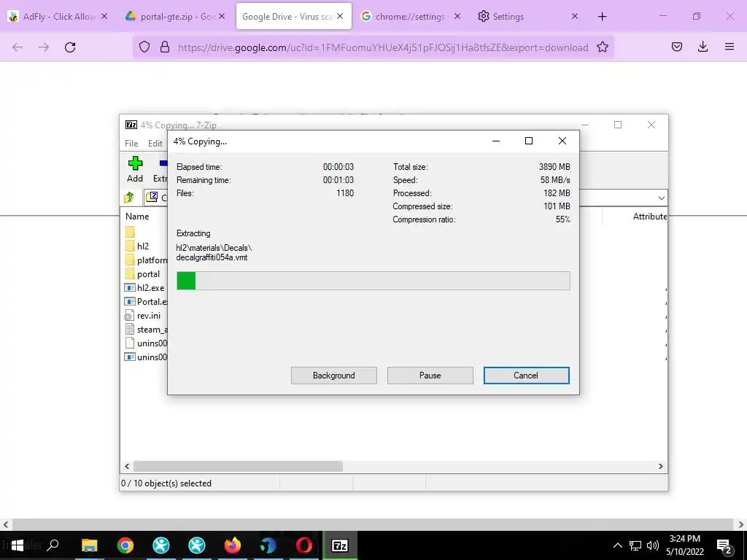This screenshot has width=747, height=560.
Task: Select the unnamed folder at top of list
Action: pos(130,232)
